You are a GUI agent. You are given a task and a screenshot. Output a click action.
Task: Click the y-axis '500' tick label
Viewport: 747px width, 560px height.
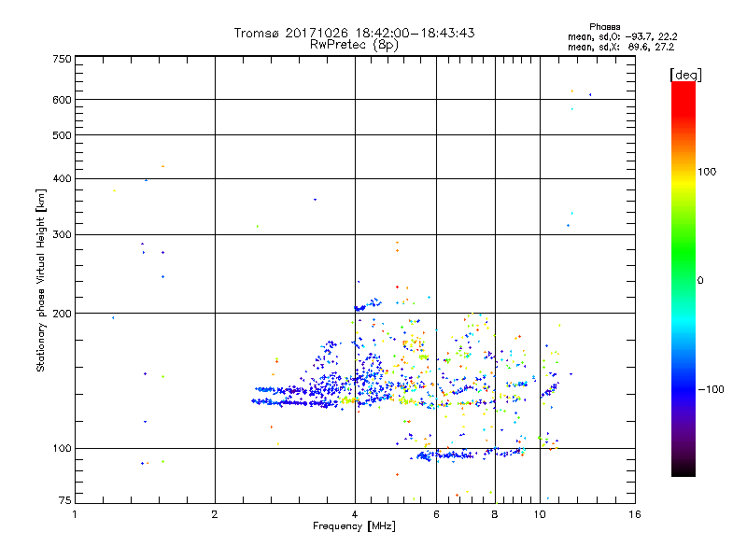[x=62, y=135]
